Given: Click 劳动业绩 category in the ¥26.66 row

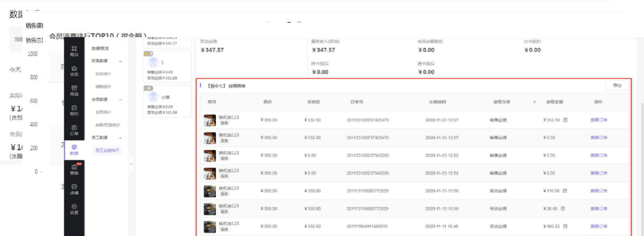Looking at the screenshot, I should [498, 209].
